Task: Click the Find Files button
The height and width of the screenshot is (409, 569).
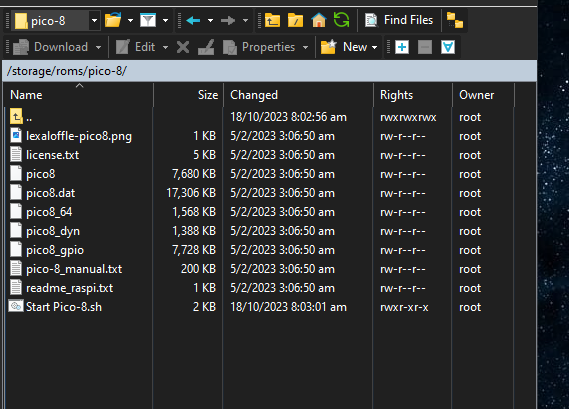Action: pos(399,20)
